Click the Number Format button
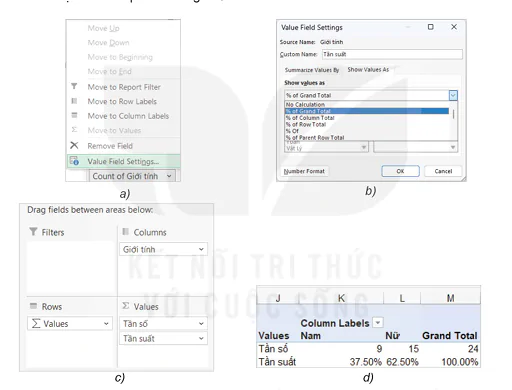Screen dimensions: 512x390 pos(304,171)
